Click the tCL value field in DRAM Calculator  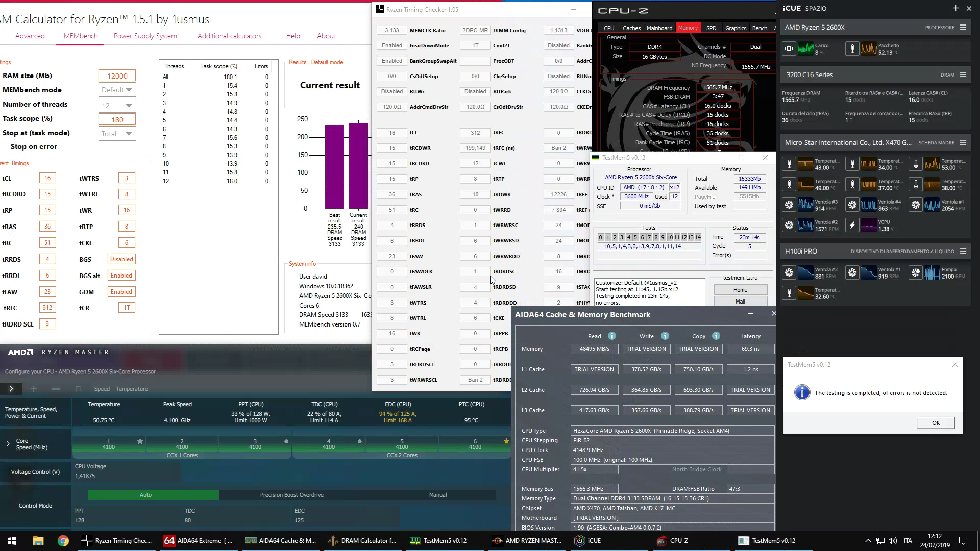pyautogui.click(x=47, y=178)
